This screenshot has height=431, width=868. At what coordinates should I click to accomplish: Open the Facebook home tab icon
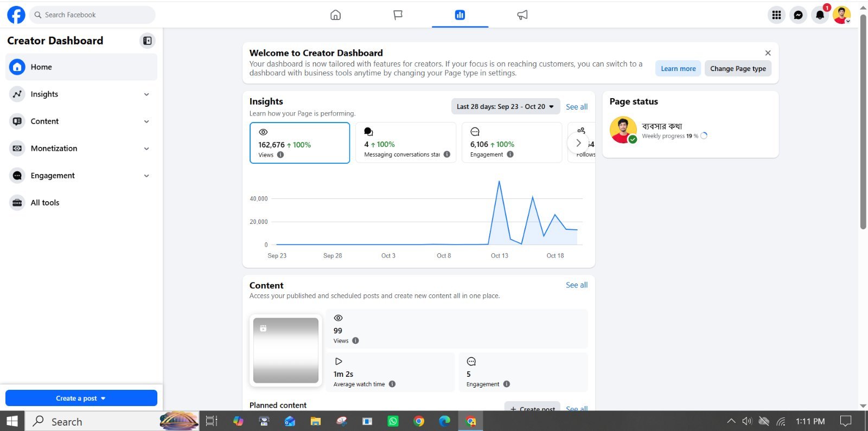click(335, 15)
